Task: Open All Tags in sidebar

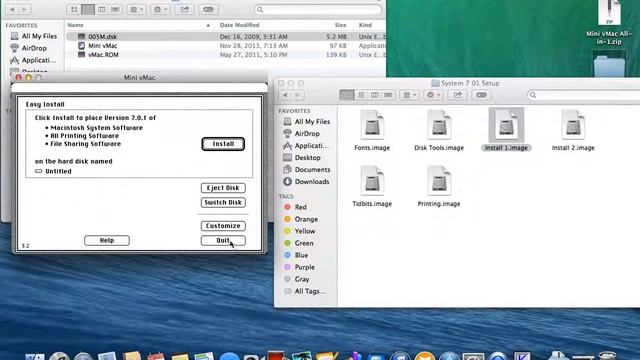Action: pos(305,291)
